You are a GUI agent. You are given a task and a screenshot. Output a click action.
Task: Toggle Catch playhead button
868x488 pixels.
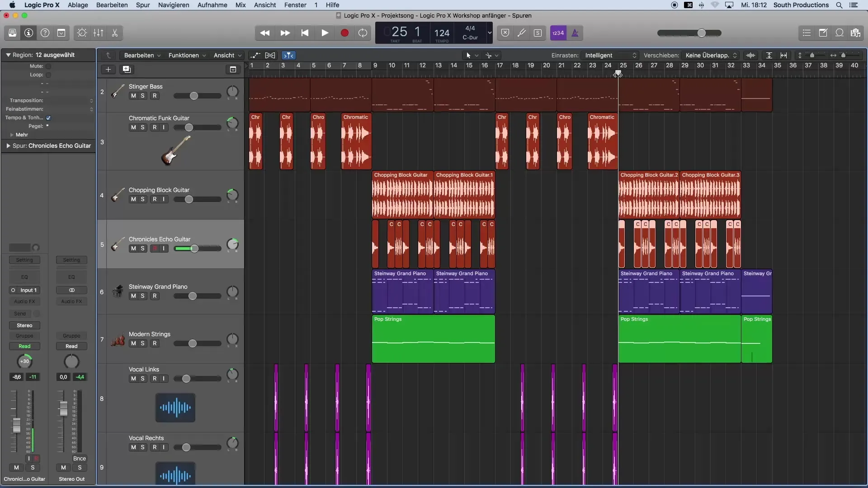click(288, 55)
